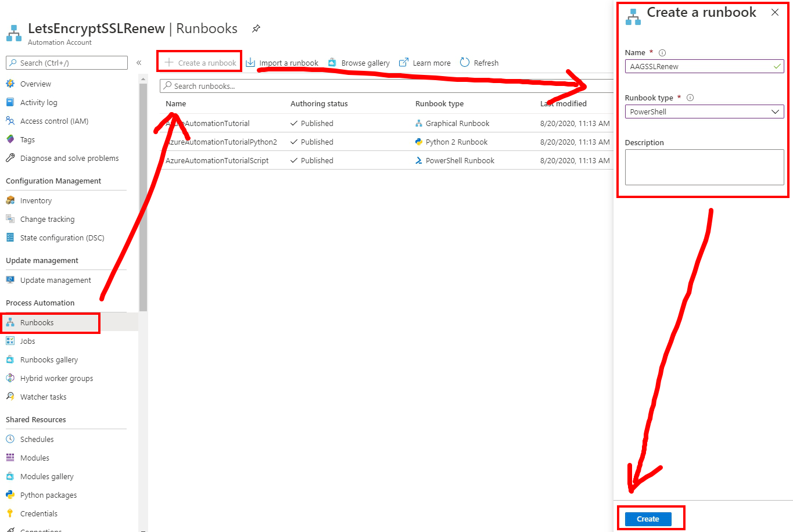Open the Runbook type dropdown
Image resolution: width=793 pixels, height=532 pixels.
704,112
